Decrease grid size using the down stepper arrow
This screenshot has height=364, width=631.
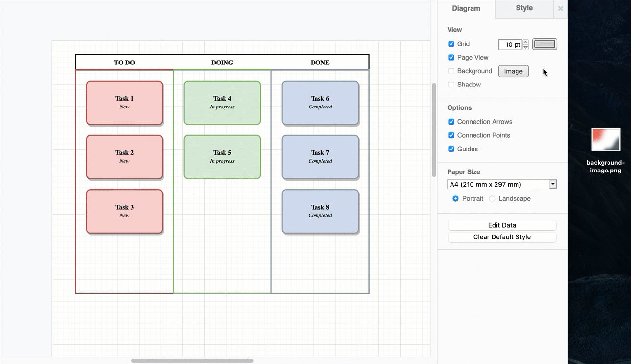pos(525,46)
